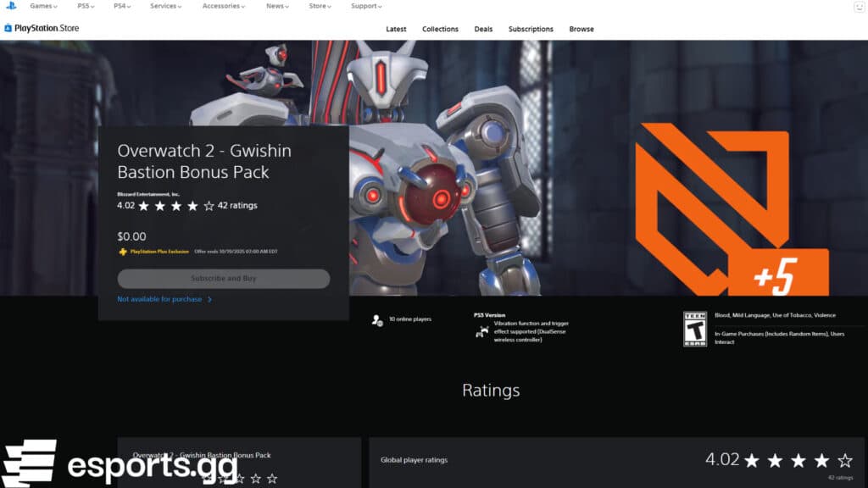Expand the Support dropdown menu
The image size is (868, 488).
coord(366,6)
